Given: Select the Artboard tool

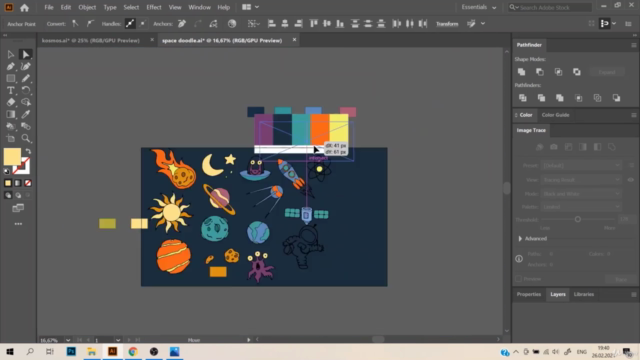Looking at the screenshot, I should [11, 138].
